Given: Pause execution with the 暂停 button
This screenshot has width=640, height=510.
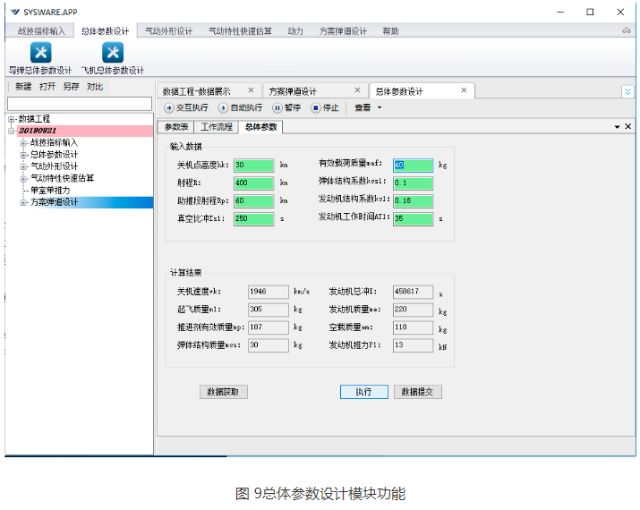Looking at the screenshot, I should coord(286,108).
